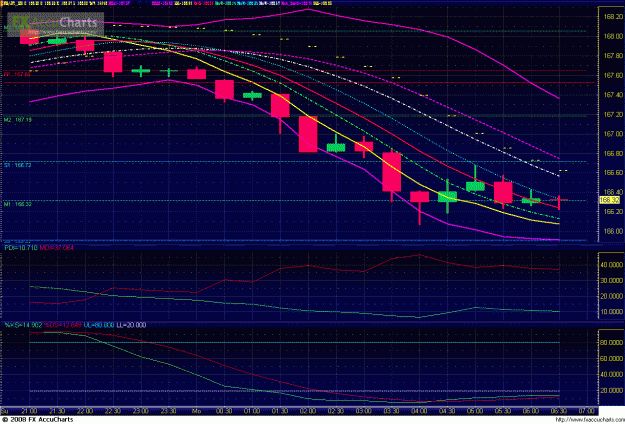Select the %DS=12.849 stochastic label
The height and width of the screenshot is (424, 625).
click(63, 325)
